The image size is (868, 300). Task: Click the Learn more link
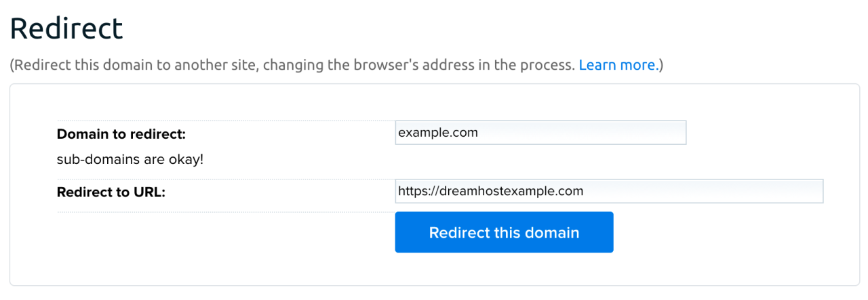[617, 65]
